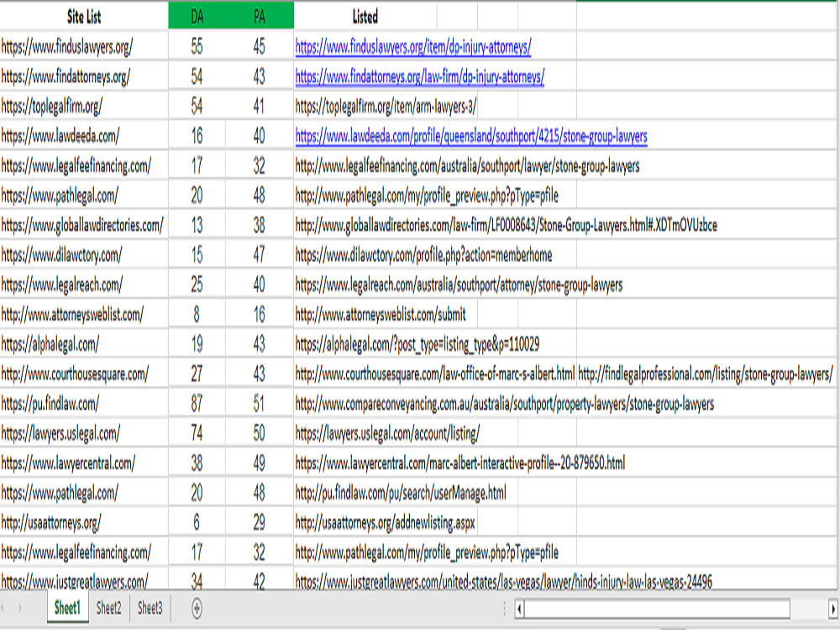Screen dimensions: 840x630
Task: Select the toplegalfirm.org/item/arm-lawyers-3/ cell
Action: click(x=386, y=107)
